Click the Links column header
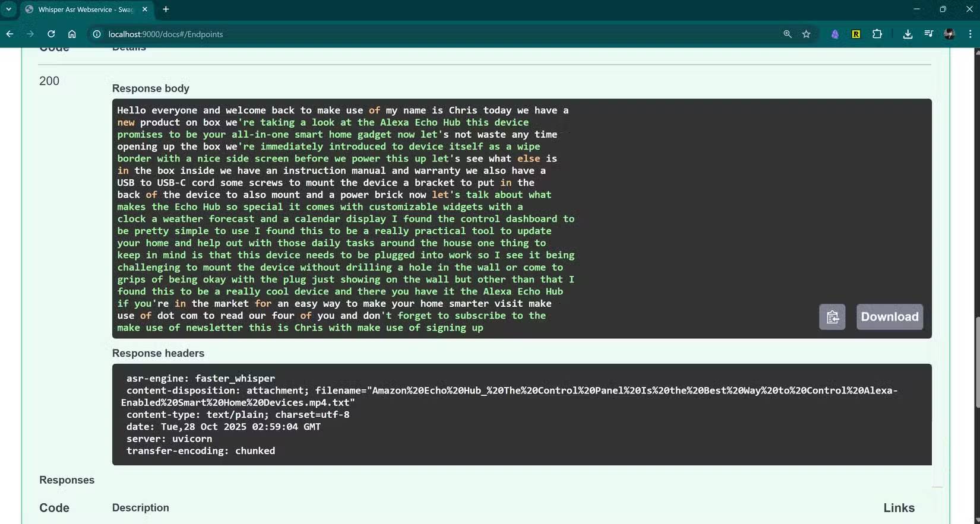Image resolution: width=980 pixels, height=524 pixels. 899,508
